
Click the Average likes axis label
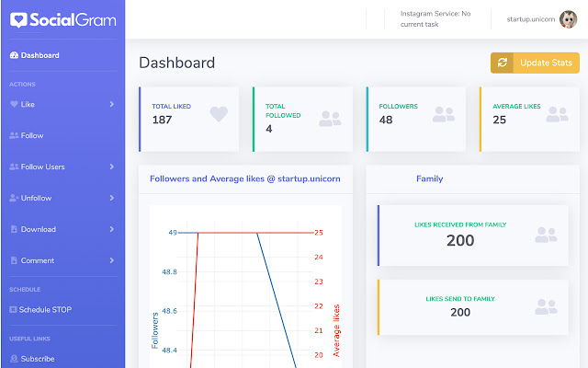336,330
